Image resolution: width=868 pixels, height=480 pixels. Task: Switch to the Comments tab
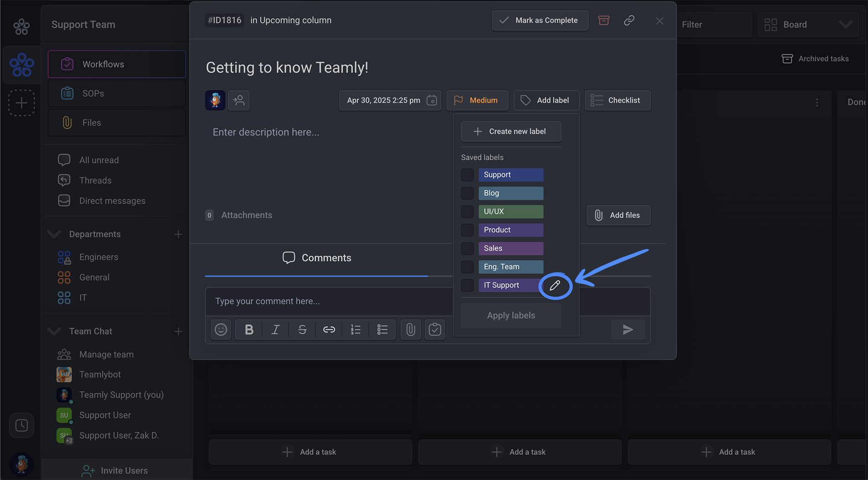tap(317, 258)
